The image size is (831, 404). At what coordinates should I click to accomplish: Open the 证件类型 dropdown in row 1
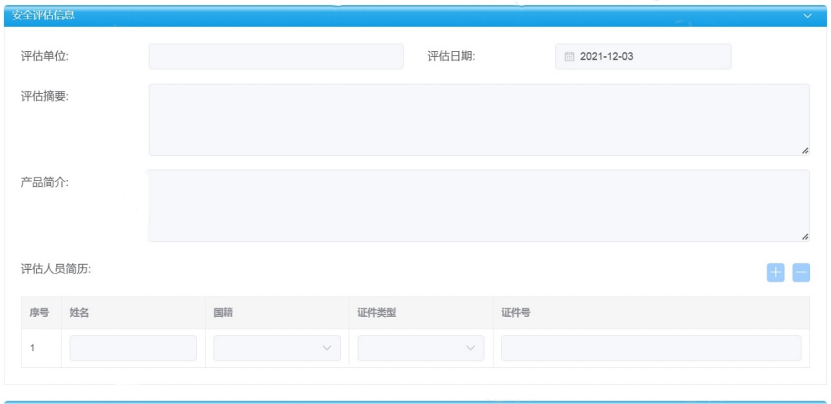point(421,348)
